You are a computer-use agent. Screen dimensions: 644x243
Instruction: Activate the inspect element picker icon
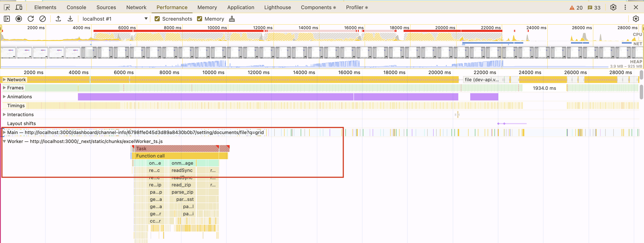coord(7,7)
